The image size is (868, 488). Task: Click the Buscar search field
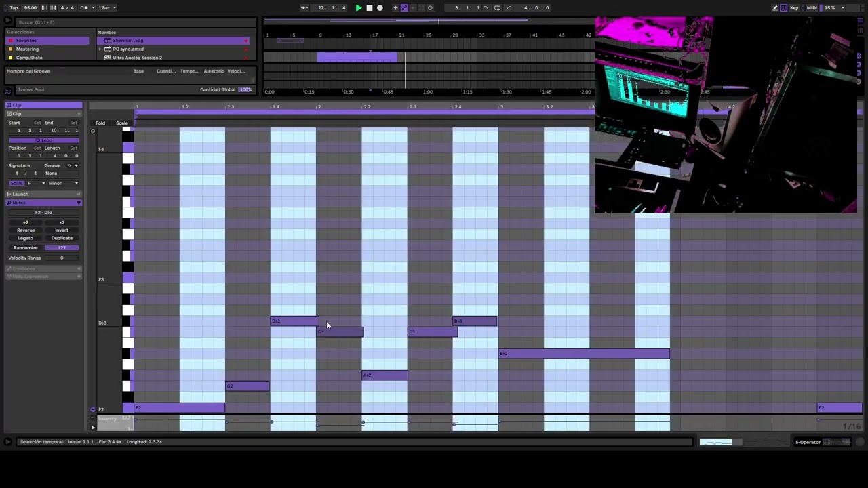tap(136, 22)
